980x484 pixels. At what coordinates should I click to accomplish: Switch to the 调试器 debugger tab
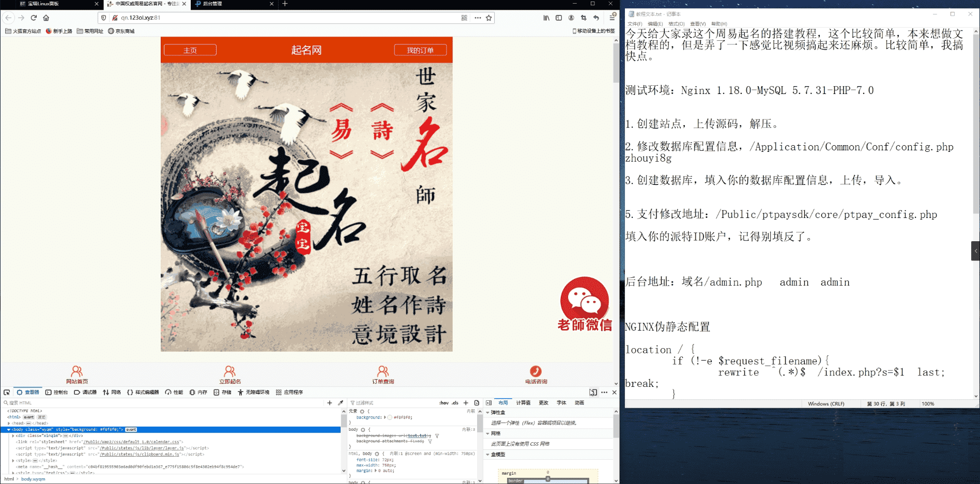coord(86,393)
